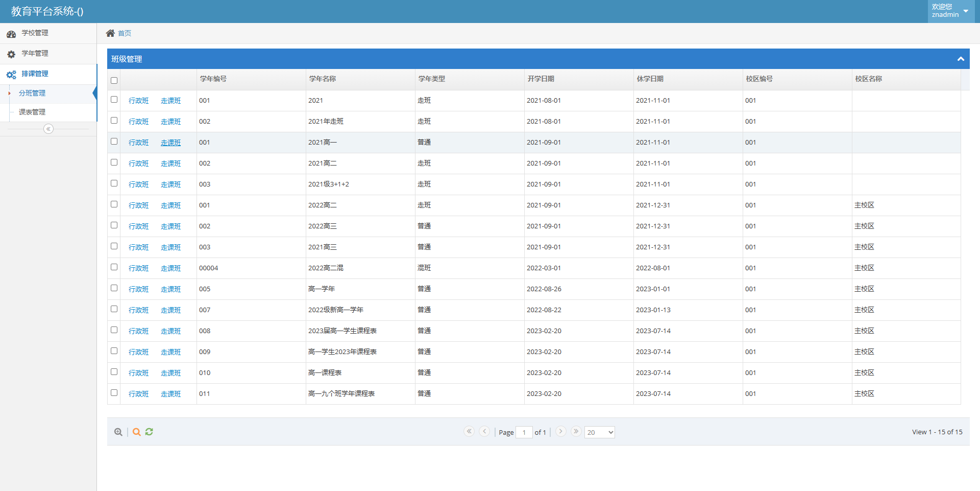Check the row for 2022高二混
Viewport: 980px width, 491px height.
[114, 267]
